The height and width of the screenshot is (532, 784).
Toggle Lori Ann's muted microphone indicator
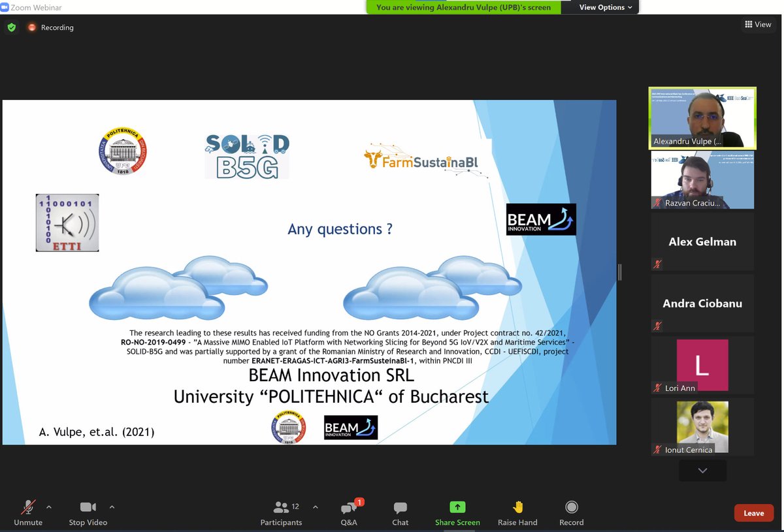pos(657,388)
